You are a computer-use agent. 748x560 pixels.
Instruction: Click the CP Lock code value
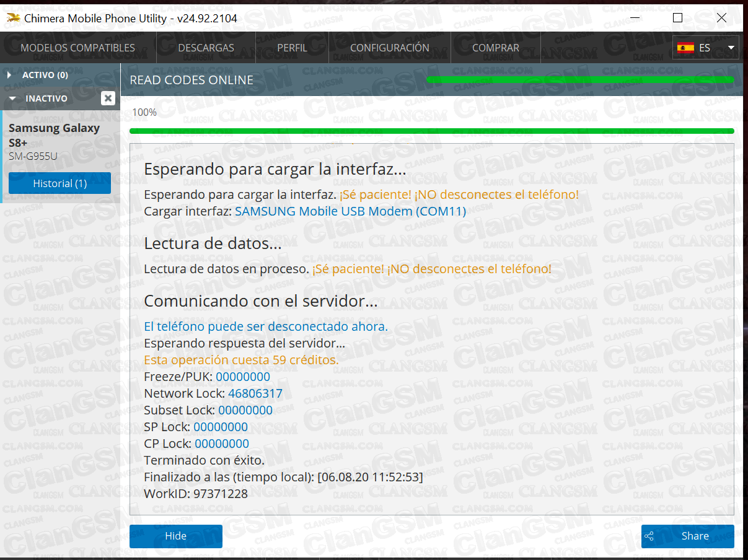click(x=222, y=444)
